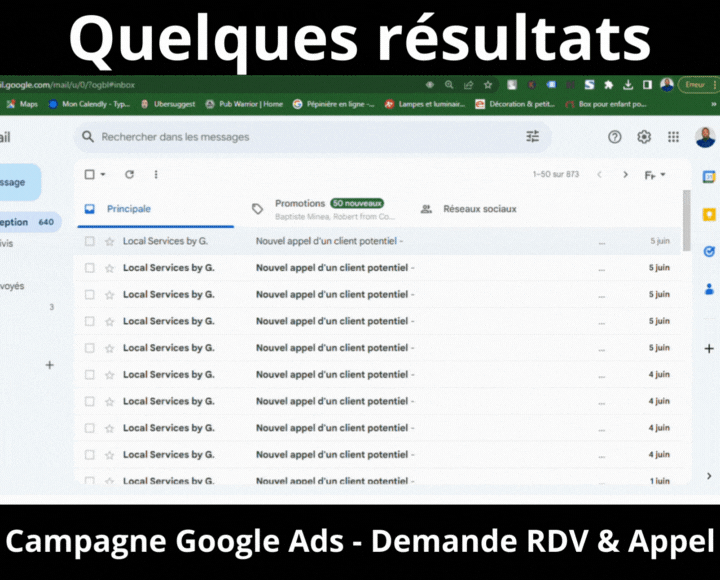Open Lampes et luminaires bookmark
Viewport: 720px width, 580px height.
(425, 104)
